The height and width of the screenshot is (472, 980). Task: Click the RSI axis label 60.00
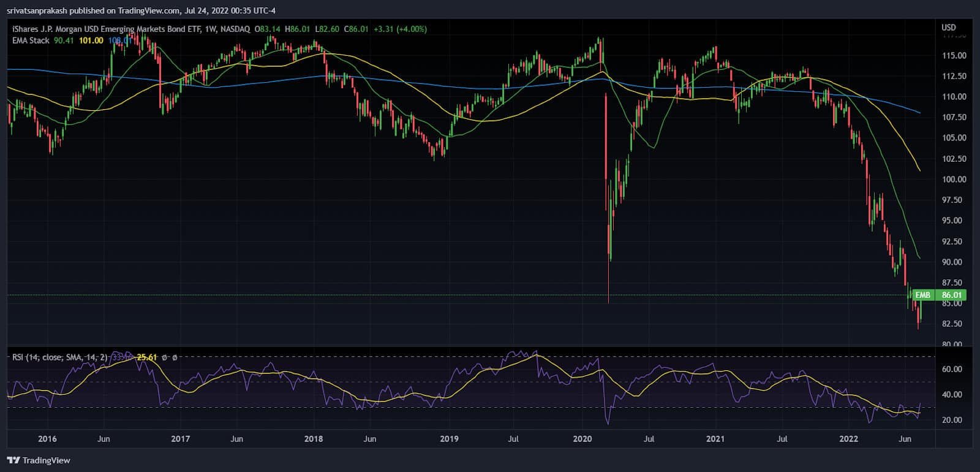click(952, 369)
